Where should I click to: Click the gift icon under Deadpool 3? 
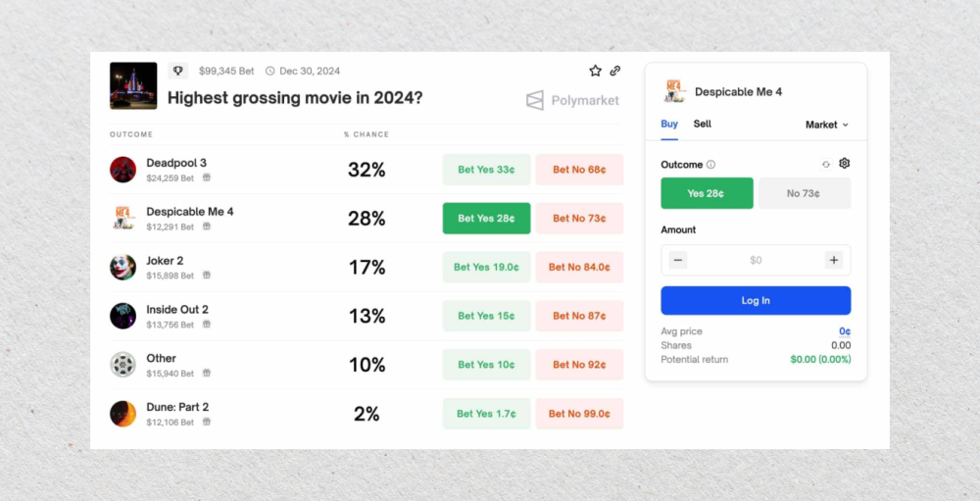tap(207, 178)
